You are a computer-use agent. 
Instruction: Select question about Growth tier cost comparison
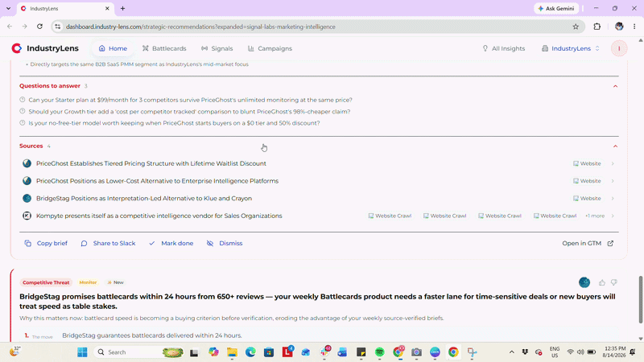(x=189, y=112)
